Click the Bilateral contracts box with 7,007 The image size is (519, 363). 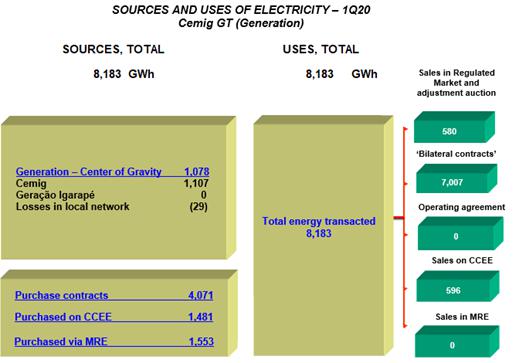[x=456, y=178]
